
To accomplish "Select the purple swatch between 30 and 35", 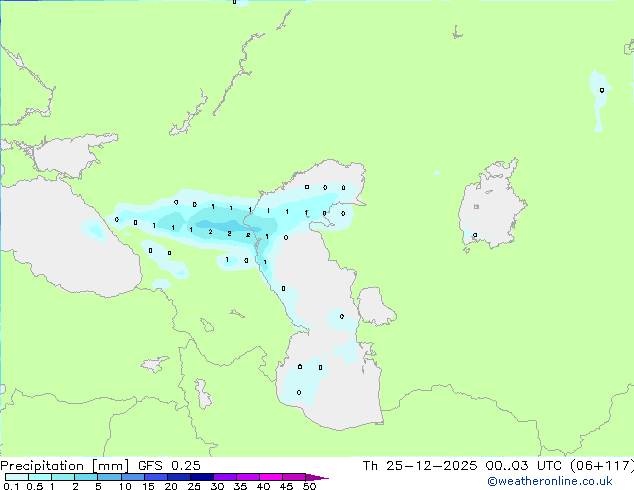I will coord(225,477).
